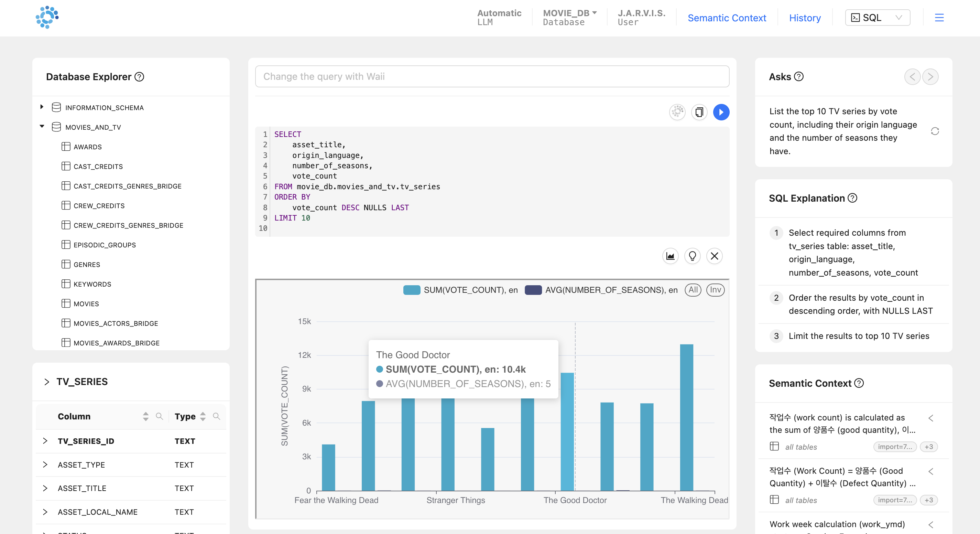The width and height of the screenshot is (980, 534).
Task: Select the GENRES table in explorer
Action: click(87, 265)
